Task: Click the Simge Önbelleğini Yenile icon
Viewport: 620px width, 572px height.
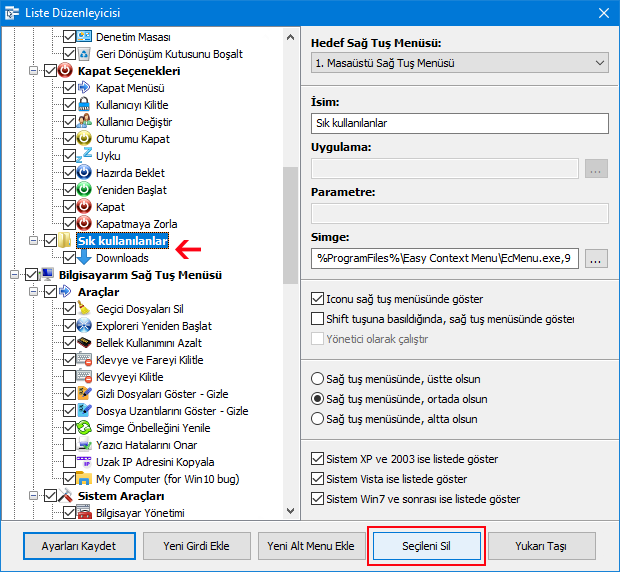Action: (84, 428)
